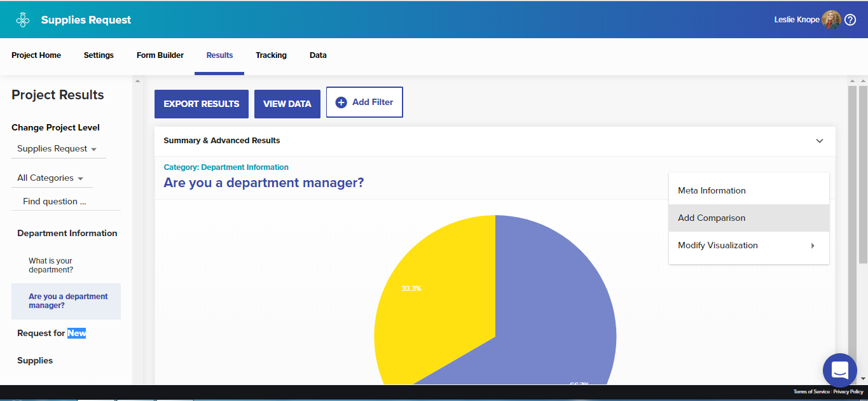The image size is (868, 401).
Task: Select the Results tab
Action: click(x=219, y=55)
